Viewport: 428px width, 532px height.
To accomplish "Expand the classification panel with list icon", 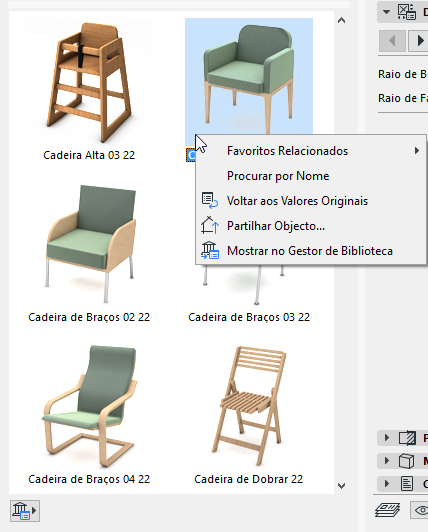I will pos(386,483).
